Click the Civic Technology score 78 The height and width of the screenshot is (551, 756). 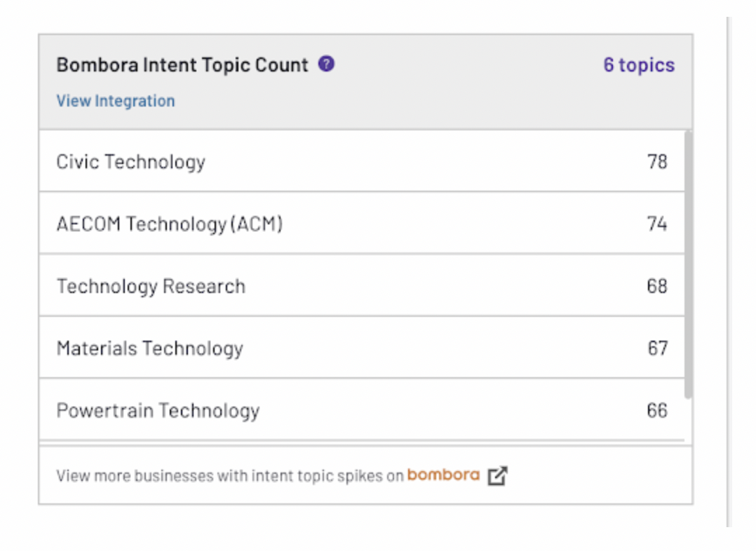pyautogui.click(x=657, y=162)
